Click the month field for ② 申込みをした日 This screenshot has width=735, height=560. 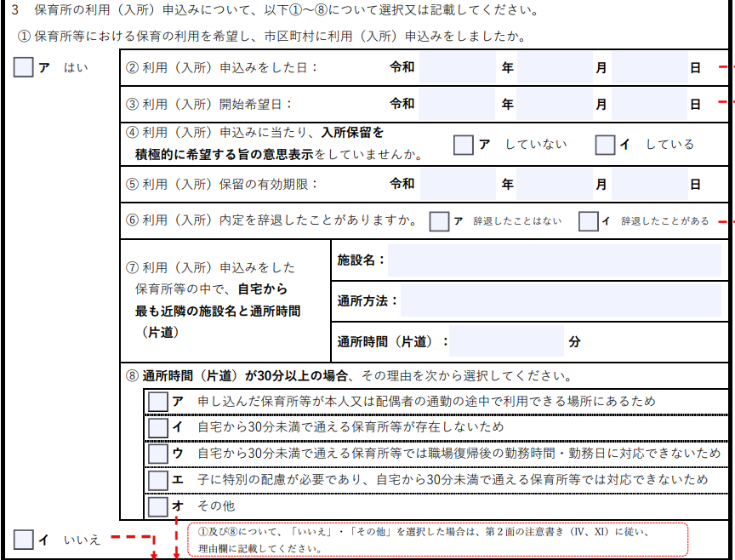(555, 67)
